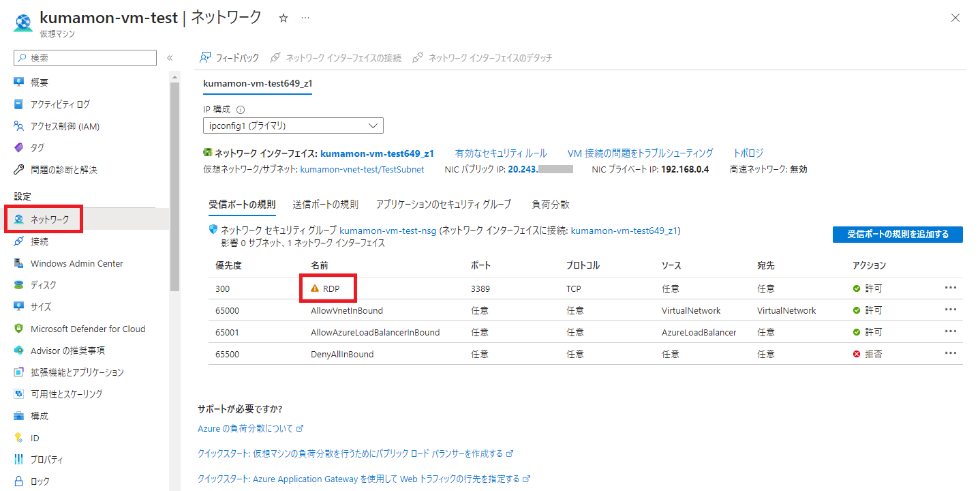Switch to 送信ポートの規則 tab
The width and height of the screenshot is (980, 491).
pyautogui.click(x=325, y=204)
